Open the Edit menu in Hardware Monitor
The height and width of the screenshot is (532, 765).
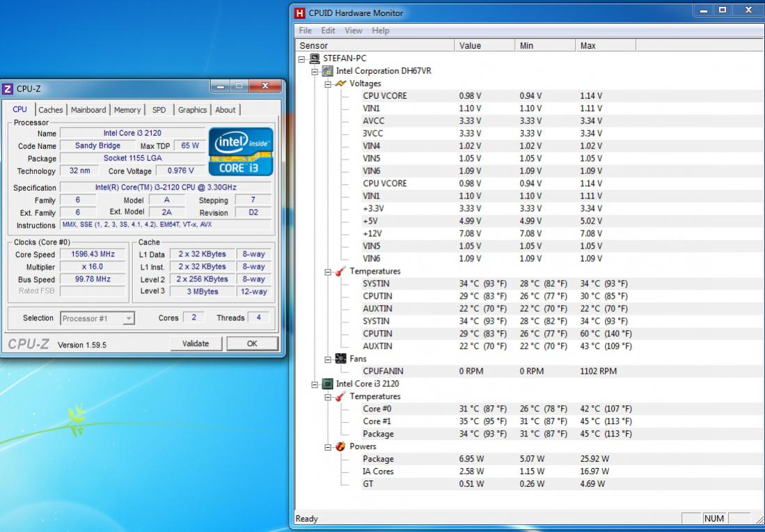coord(328,30)
